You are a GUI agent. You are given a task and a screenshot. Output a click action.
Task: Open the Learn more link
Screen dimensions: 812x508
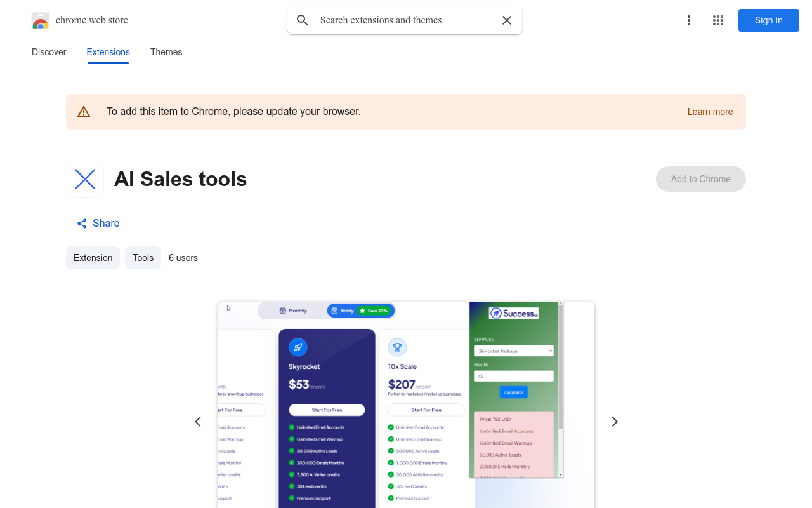710,112
